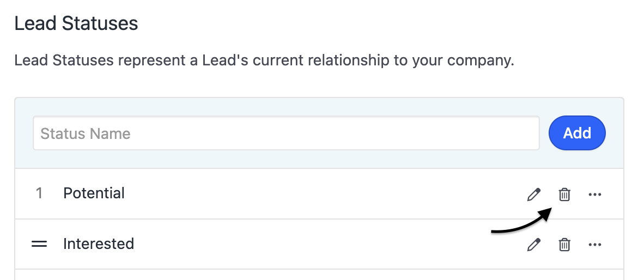Viewport: 644px width, 280px height.
Task: Select the Interested status name
Action: click(99, 244)
